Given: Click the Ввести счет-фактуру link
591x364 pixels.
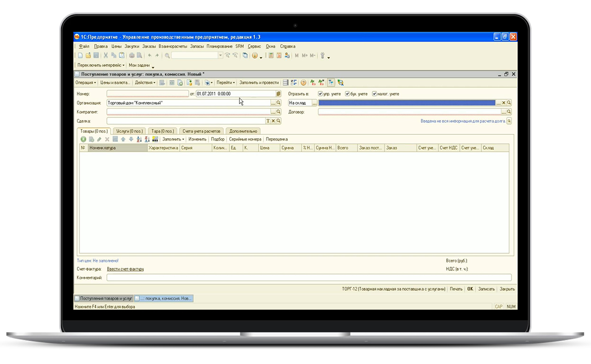Looking at the screenshot, I should (x=125, y=269).
